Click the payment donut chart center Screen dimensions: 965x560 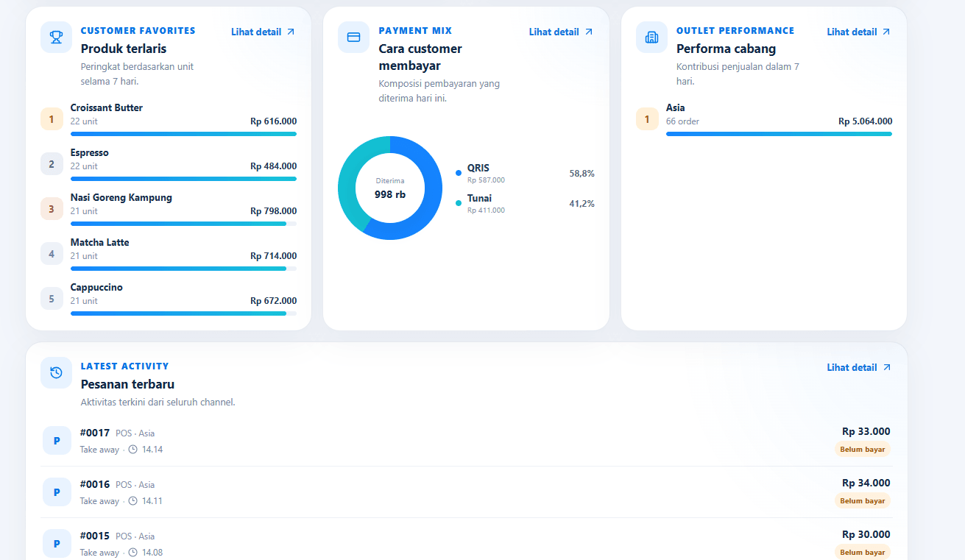coord(390,188)
